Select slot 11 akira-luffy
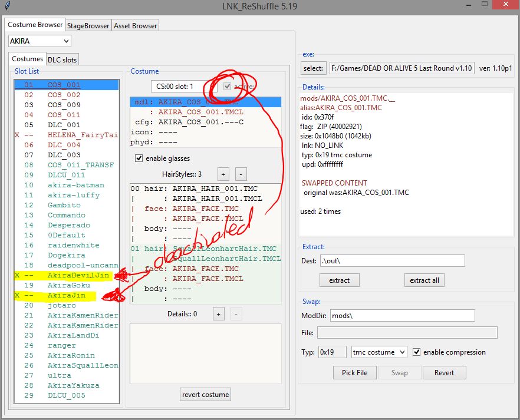Viewport: 520px width, 420px height. [x=66, y=195]
